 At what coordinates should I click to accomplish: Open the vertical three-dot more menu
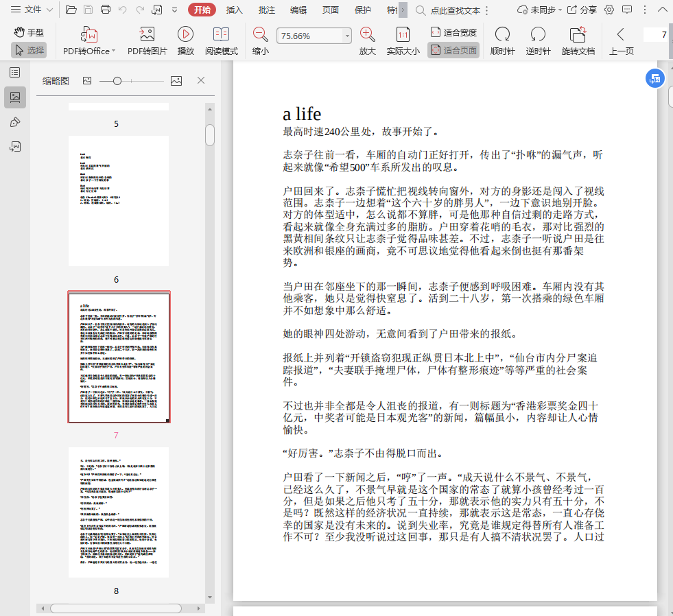click(x=645, y=10)
